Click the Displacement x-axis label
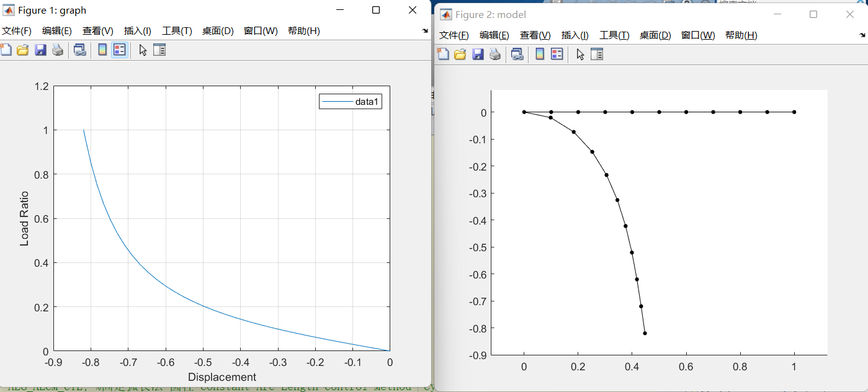This screenshot has height=392, width=868. point(221,377)
